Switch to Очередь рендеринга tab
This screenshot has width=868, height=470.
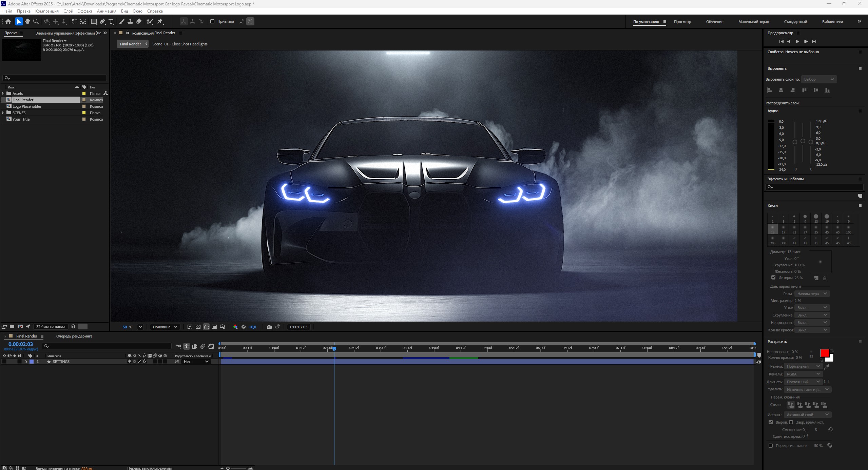[74, 336]
